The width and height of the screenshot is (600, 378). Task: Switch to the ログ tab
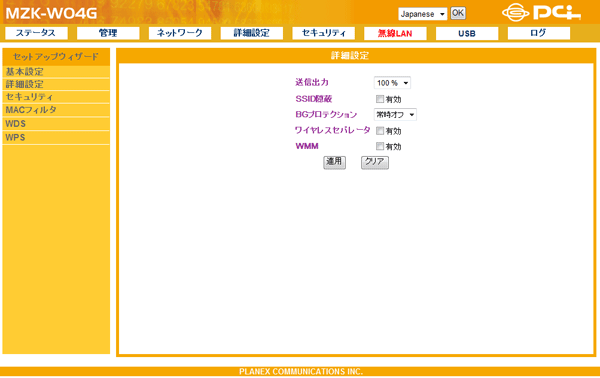(x=539, y=33)
